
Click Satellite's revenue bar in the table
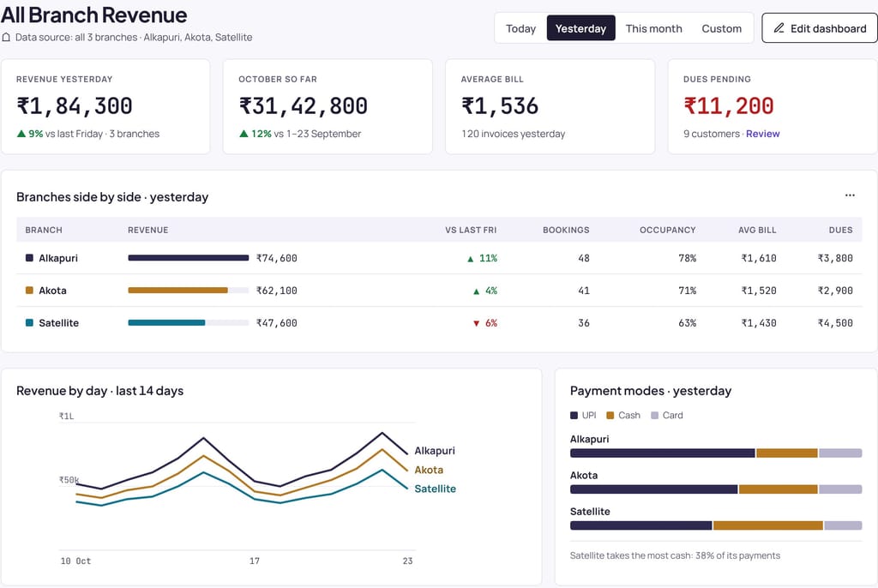(x=188, y=323)
